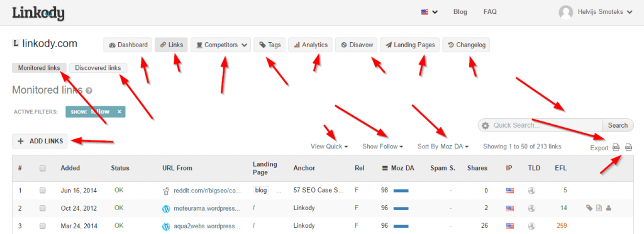Go to the Dashboard tab

pos(128,45)
